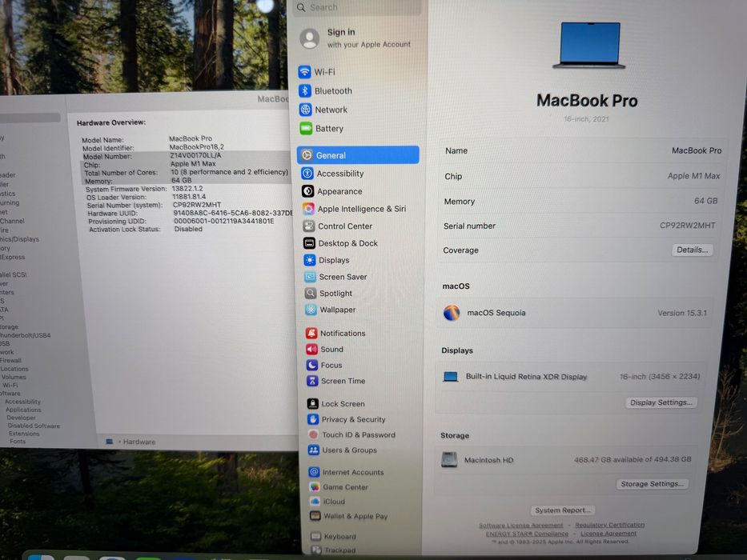Click Activation Lock Status Disabled value

tap(188, 229)
